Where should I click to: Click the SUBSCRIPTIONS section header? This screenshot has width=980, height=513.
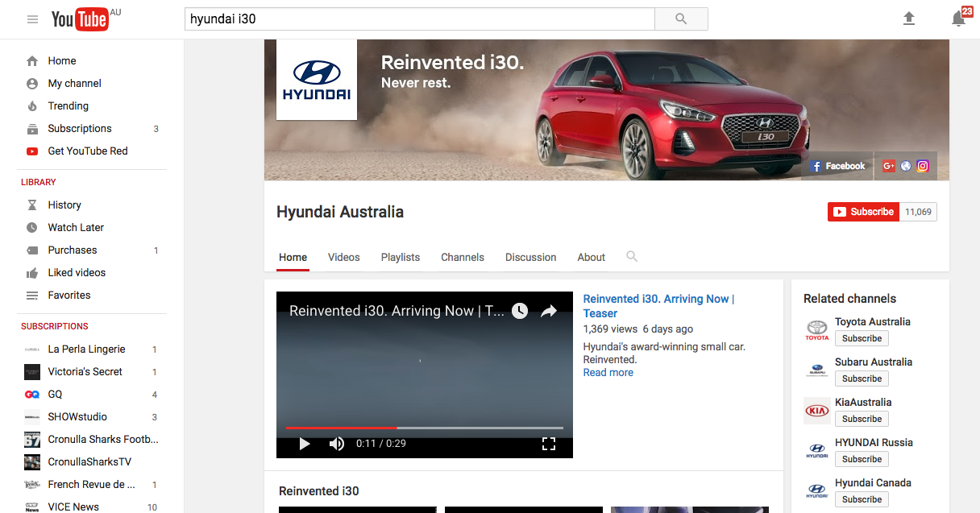55,326
